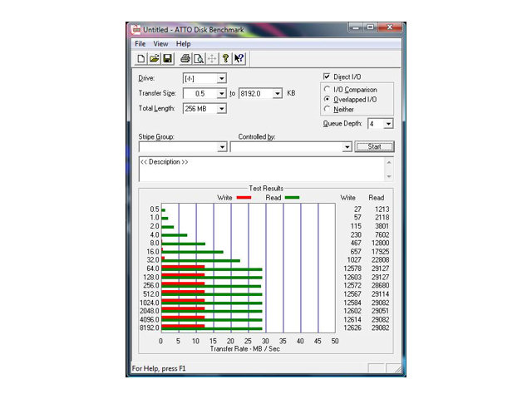Image resolution: width=532 pixels, height=399 pixels.
Task: Print using the printer toolbar icon
Action: tap(185, 59)
